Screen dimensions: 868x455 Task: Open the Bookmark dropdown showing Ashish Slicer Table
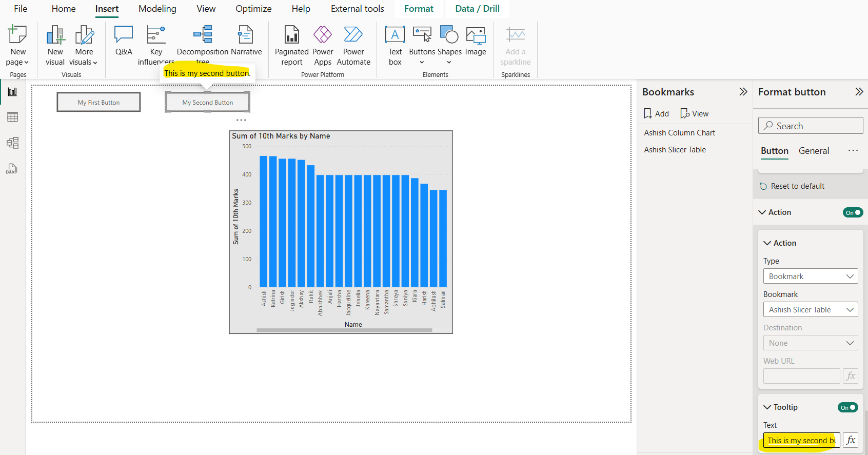tap(810, 310)
